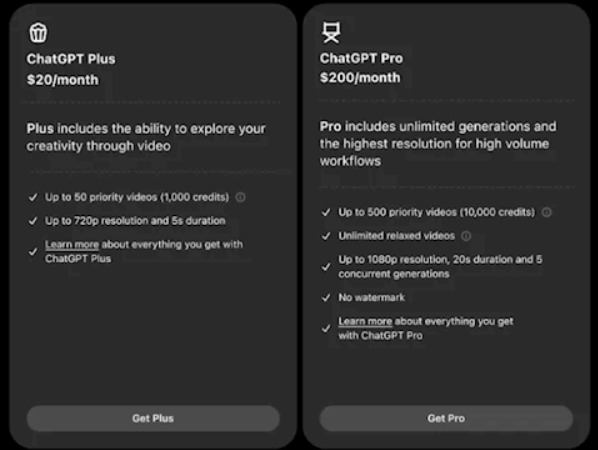
Task: Select the ChatGPT Pro plan title
Action: 361,58
